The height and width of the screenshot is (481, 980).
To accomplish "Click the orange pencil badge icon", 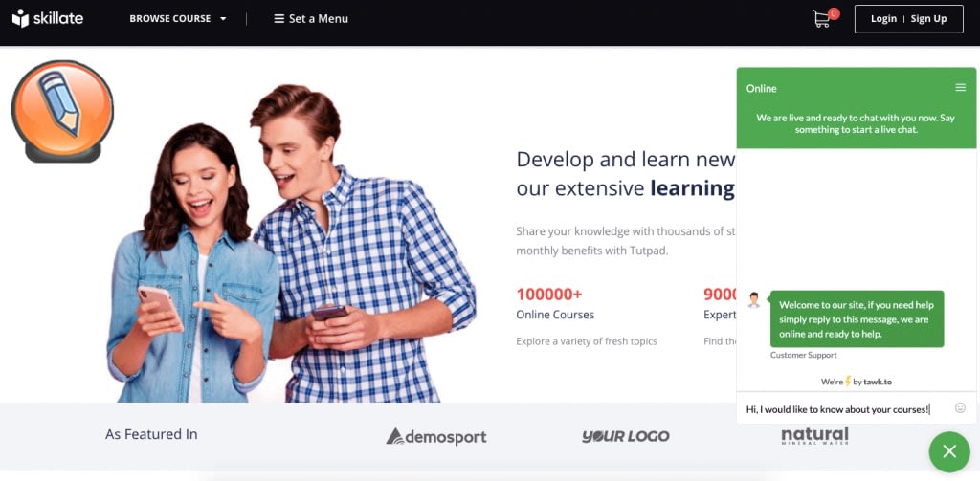I will click(62, 111).
